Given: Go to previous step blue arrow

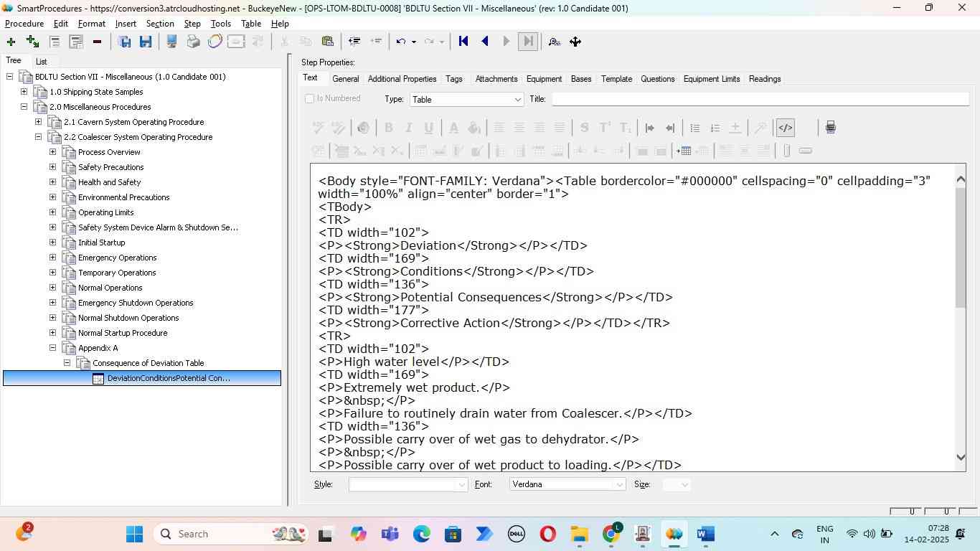Looking at the screenshot, I should tap(485, 42).
